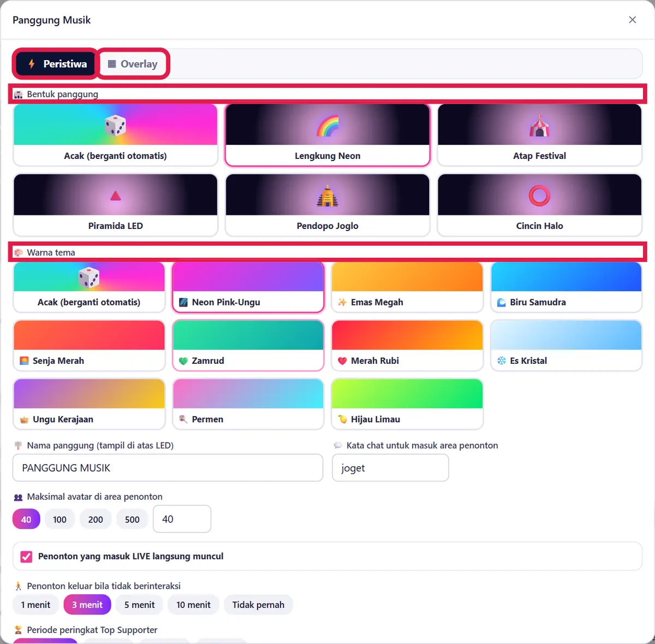
Task: Select the Hijau Limau lime swatch
Action: point(407,394)
